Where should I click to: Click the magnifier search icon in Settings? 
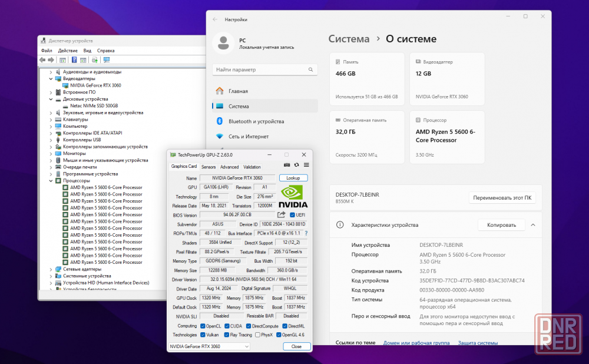(310, 70)
